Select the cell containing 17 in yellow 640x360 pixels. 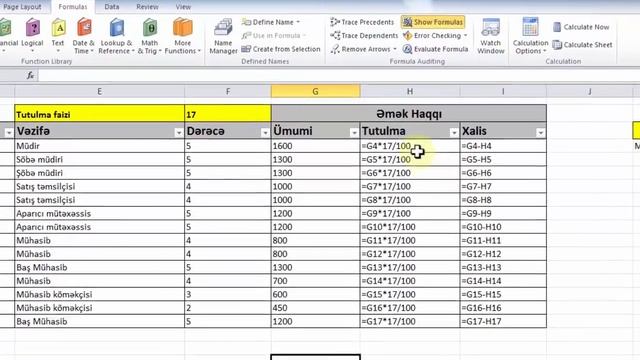228,114
